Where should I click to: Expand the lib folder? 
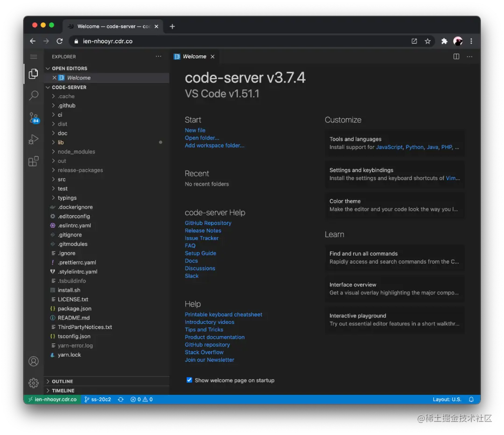tap(106, 142)
